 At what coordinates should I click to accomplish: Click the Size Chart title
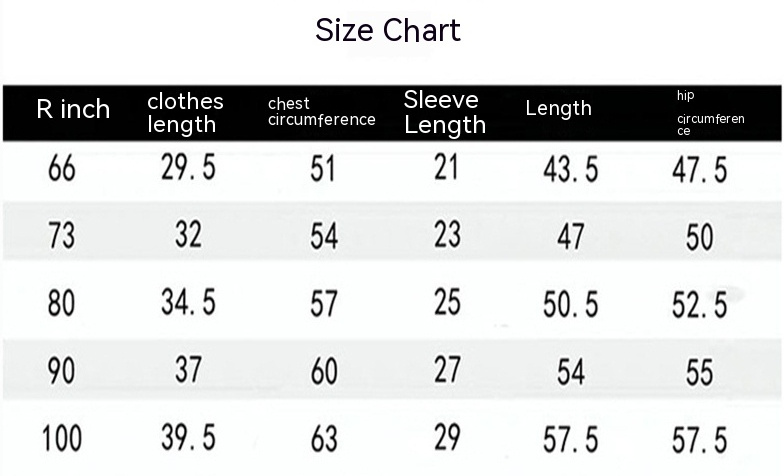[388, 30]
